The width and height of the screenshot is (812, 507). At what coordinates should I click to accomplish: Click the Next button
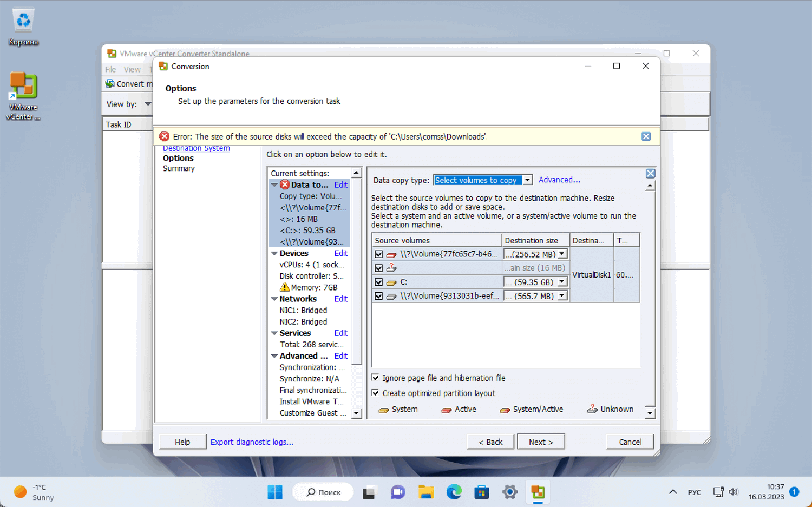click(x=541, y=442)
